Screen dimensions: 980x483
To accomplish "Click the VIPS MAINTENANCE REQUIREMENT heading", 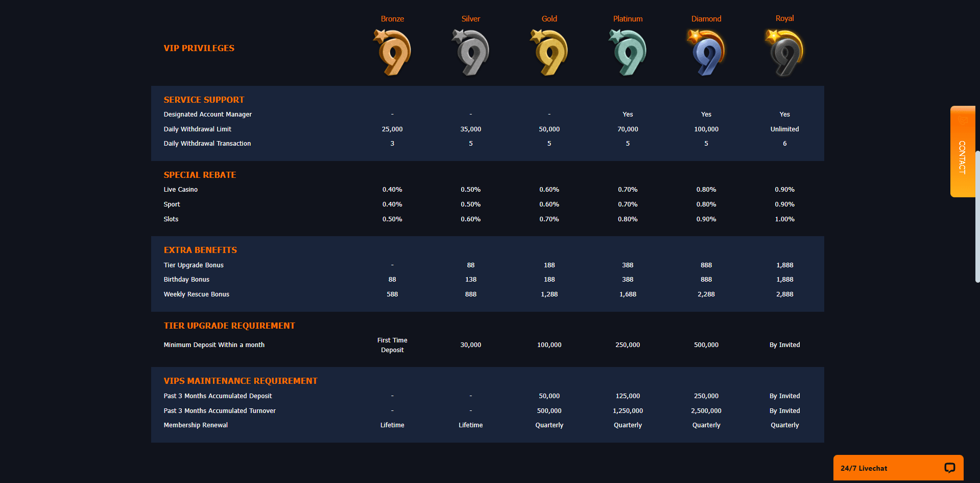I will point(241,381).
